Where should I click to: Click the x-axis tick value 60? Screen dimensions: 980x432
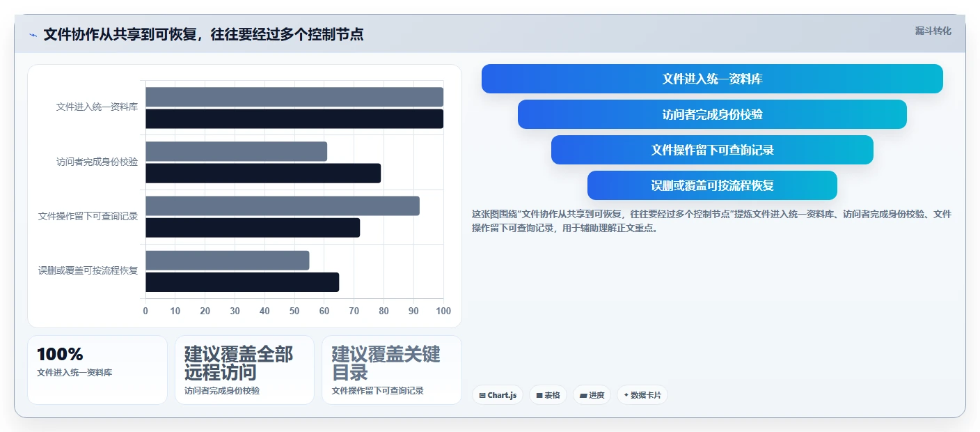pos(324,311)
